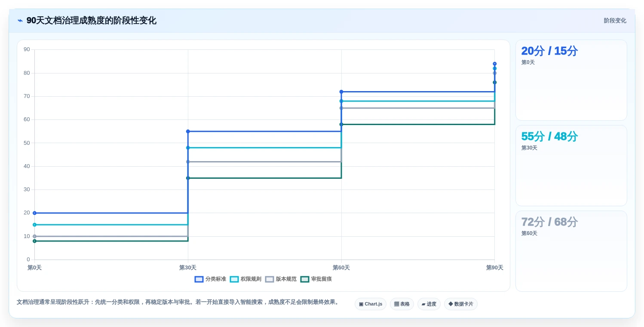Click the 第90天 x-axis label

pyautogui.click(x=494, y=268)
